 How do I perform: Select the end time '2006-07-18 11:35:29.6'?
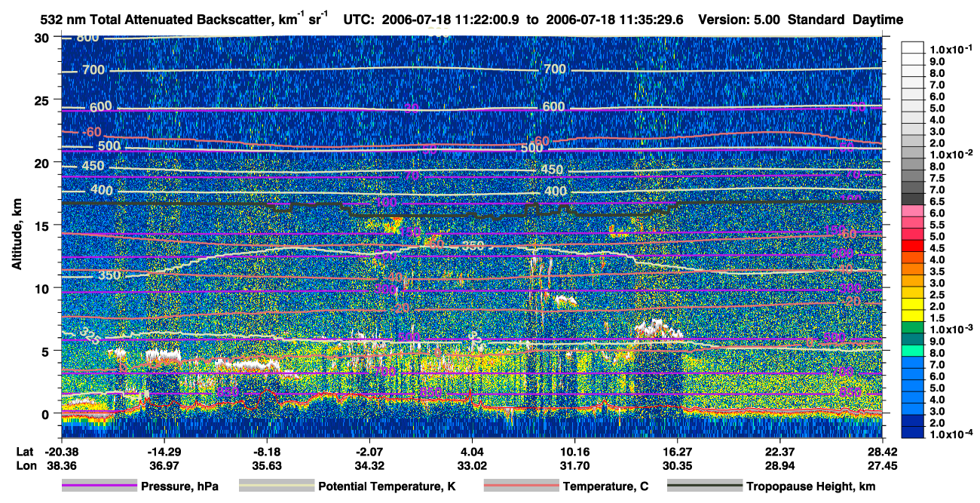coord(615,20)
